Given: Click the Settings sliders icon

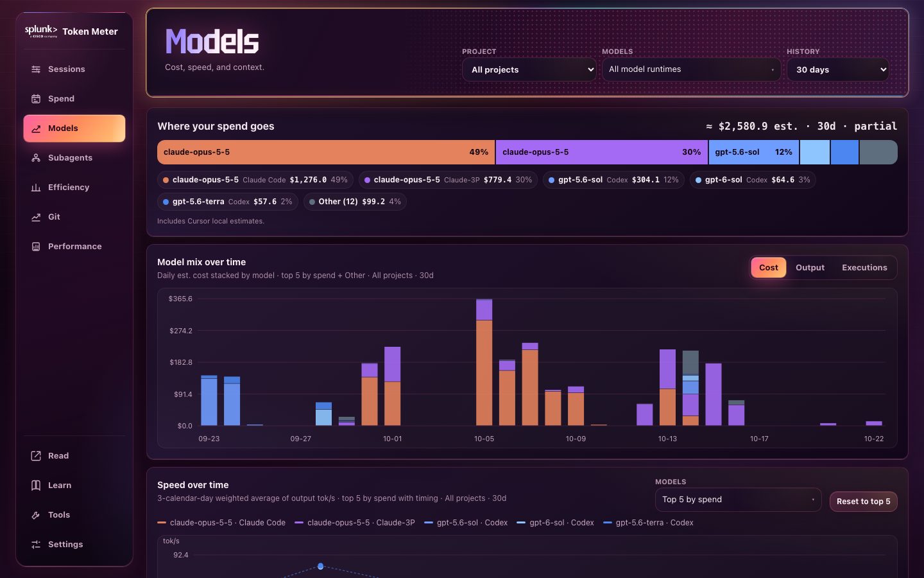Looking at the screenshot, I should point(36,545).
